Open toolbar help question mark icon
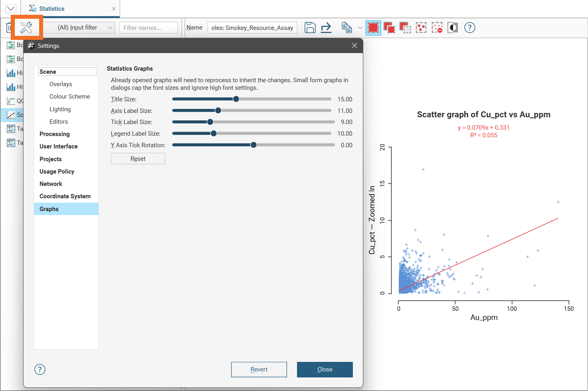Viewport: 588px width, 391px height. click(x=470, y=28)
